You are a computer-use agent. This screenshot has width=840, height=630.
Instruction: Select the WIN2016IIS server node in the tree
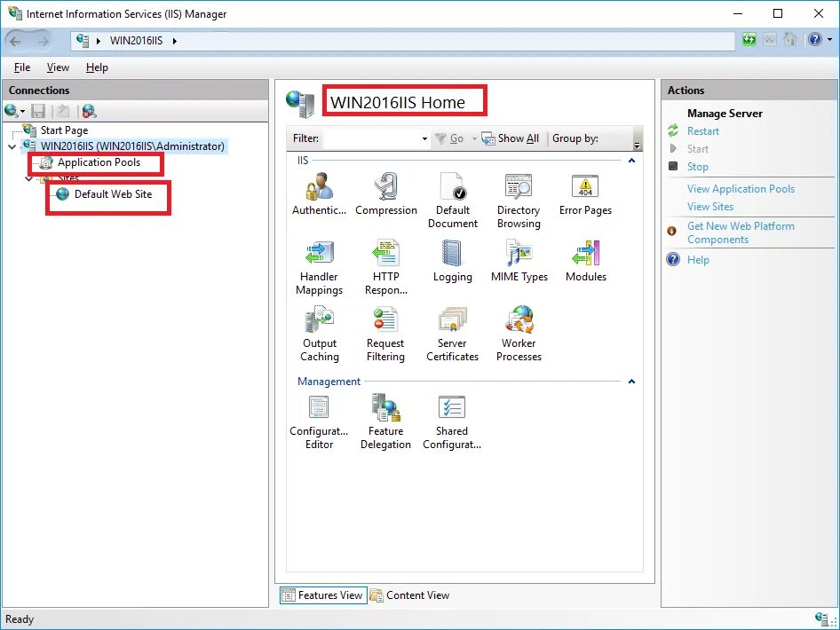[131, 146]
